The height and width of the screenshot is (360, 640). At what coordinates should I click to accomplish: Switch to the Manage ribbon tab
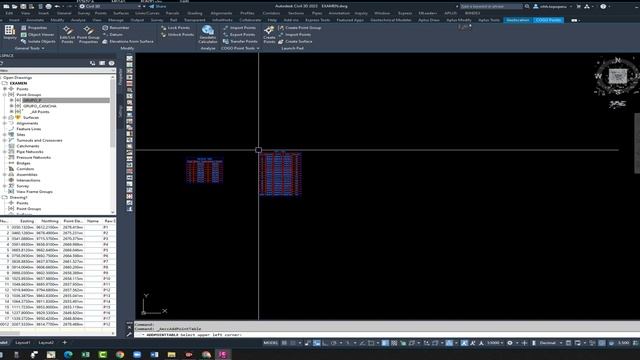click(x=116, y=20)
